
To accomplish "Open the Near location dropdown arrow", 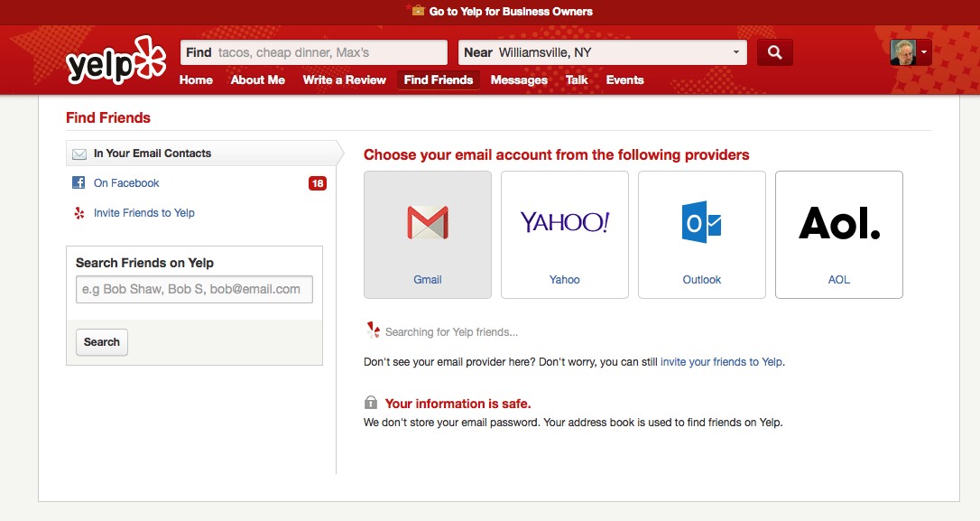I will point(736,52).
